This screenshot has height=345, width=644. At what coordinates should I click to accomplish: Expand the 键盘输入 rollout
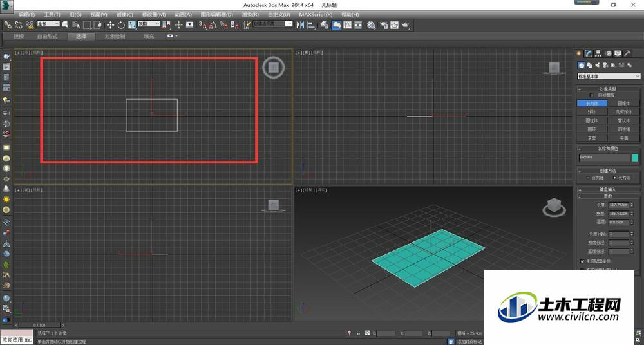point(609,189)
